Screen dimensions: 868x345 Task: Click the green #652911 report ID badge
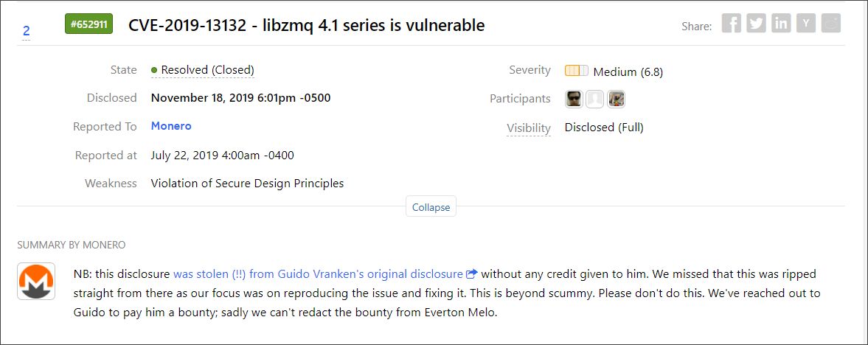click(88, 24)
